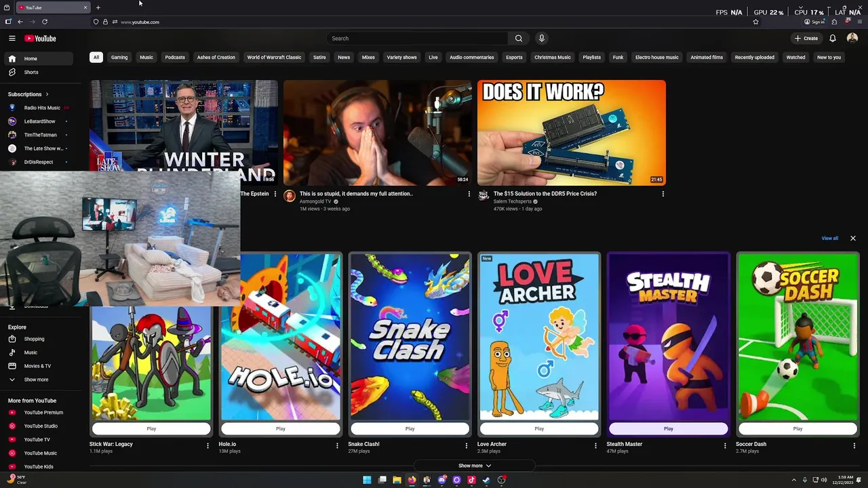Click into the Search input field
This screenshot has width=868, height=488.
417,39
